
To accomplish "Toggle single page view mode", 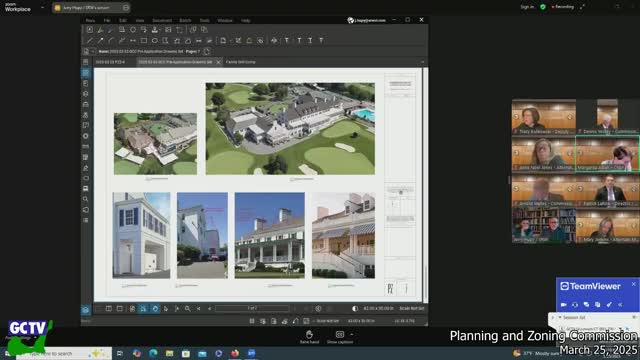I will [x=109, y=309].
